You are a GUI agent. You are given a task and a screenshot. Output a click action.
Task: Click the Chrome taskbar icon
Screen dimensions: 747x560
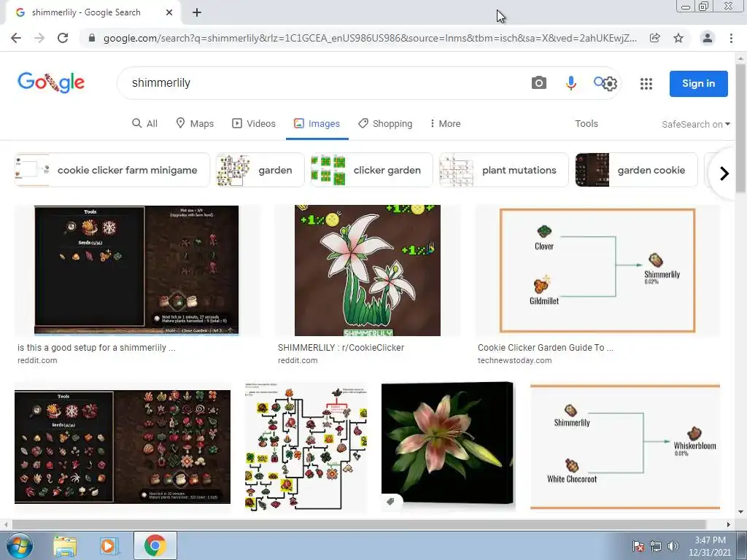tap(155, 545)
